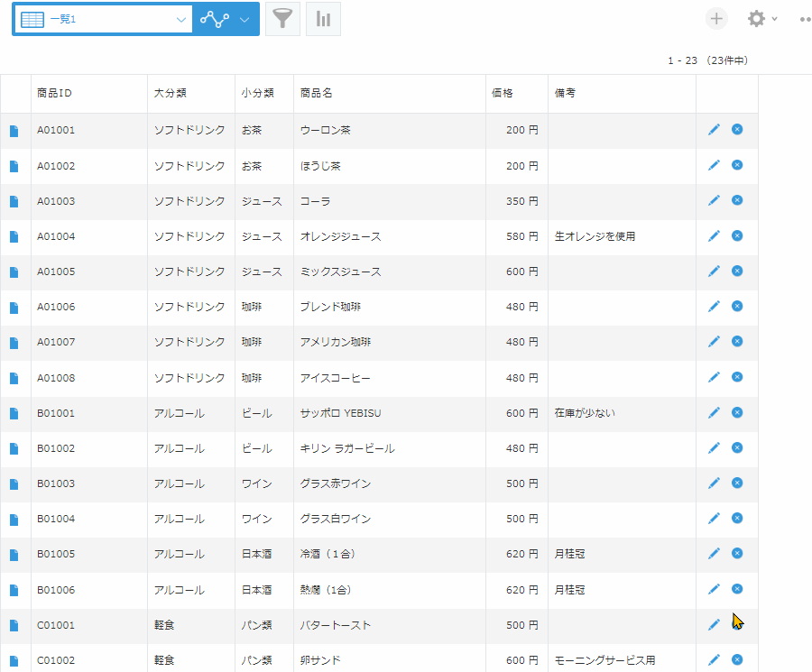Screen dimensions: 812x672
Task: Delete the コーラ record
Action: [737, 200]
